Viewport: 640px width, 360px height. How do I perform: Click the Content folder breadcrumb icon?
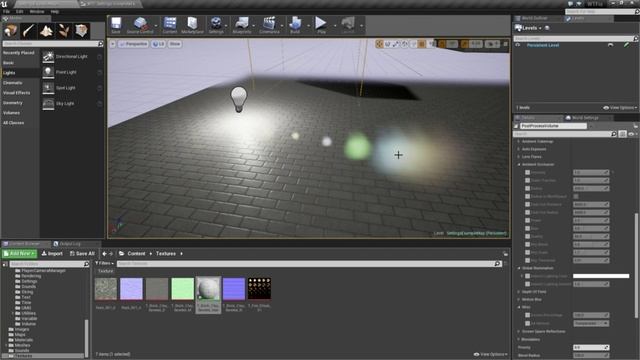122,253
